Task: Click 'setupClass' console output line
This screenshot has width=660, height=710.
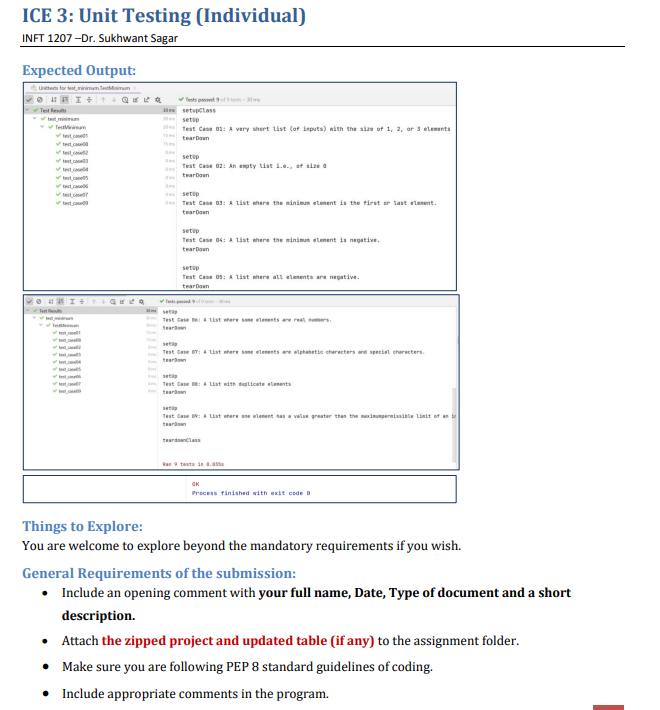Action: (199, 110)
